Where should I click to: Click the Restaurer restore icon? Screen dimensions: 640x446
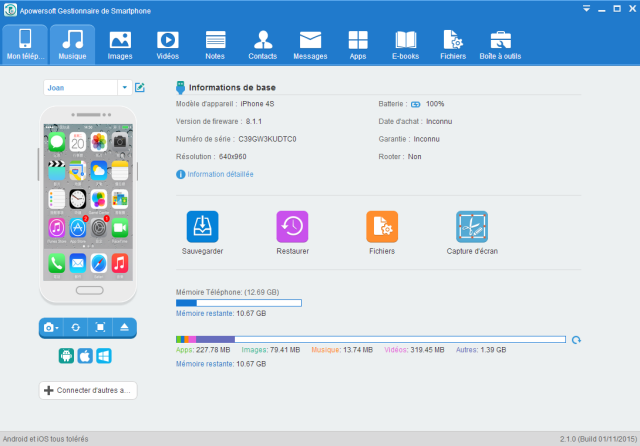292,227
